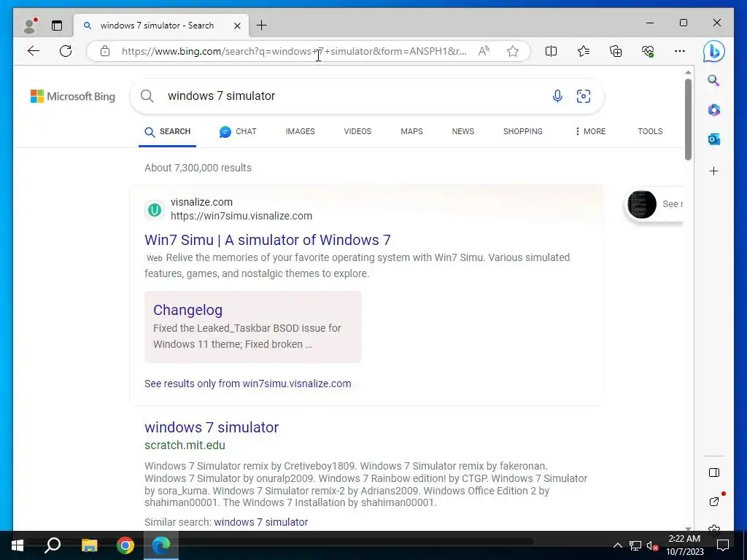Open the notification center icon
This screenshot has height=560, width=747.
coord(723,545)
